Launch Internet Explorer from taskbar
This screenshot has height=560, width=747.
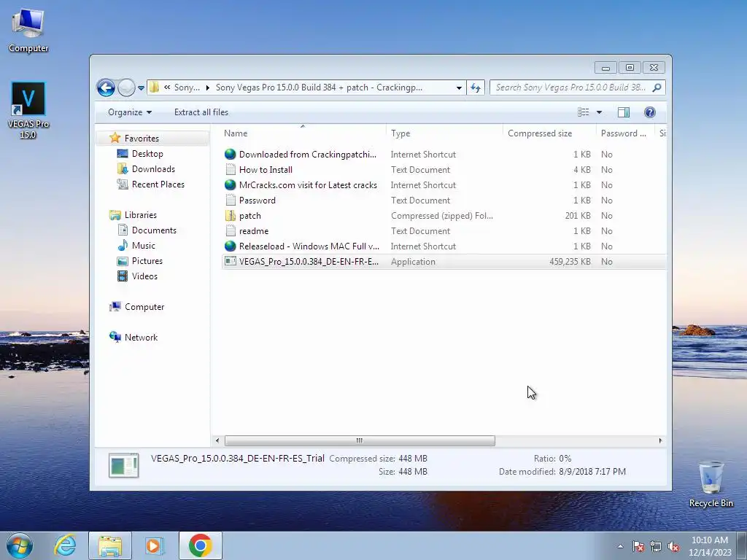(65, 545)
